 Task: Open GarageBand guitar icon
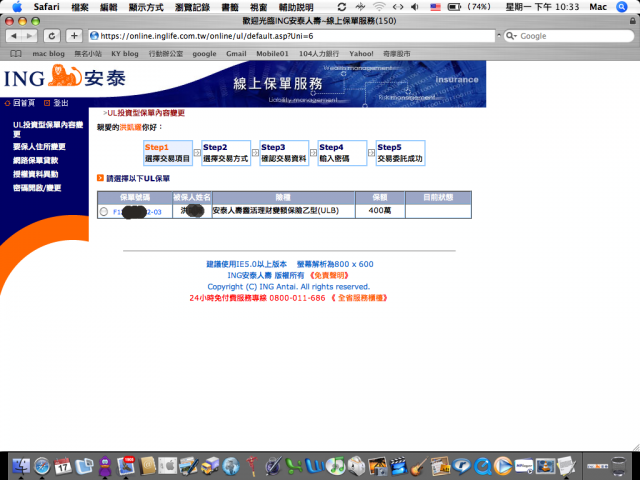point(419,466)
